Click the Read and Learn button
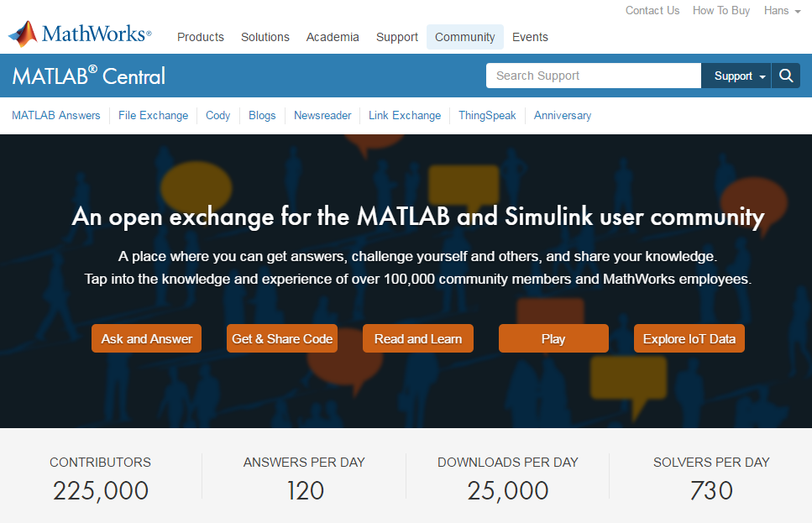The height and width of the screenshot is (523, 812). coord(418,339)
